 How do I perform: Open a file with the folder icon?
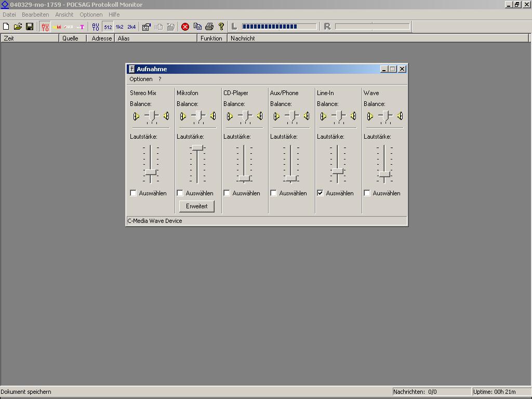point(18,26)
